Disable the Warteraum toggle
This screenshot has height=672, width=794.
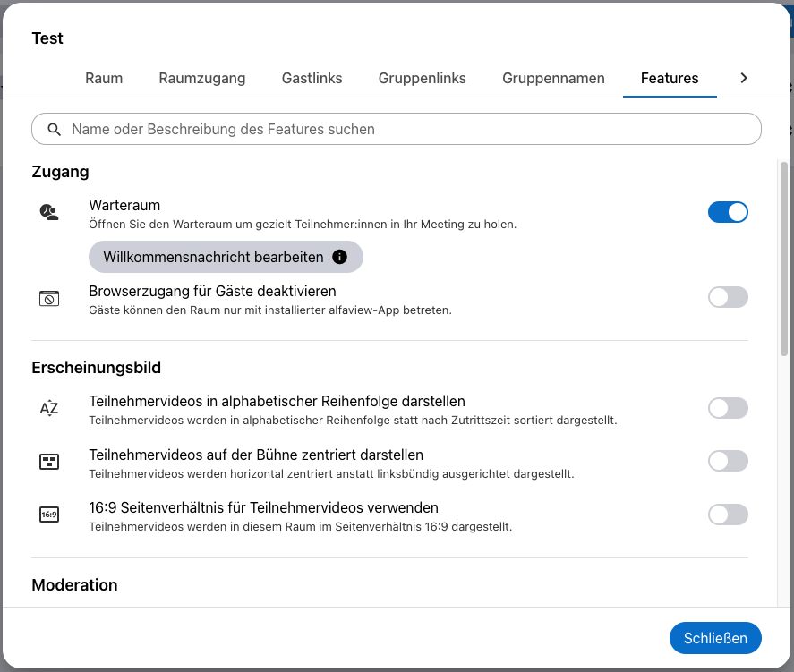tap(728, 212)
